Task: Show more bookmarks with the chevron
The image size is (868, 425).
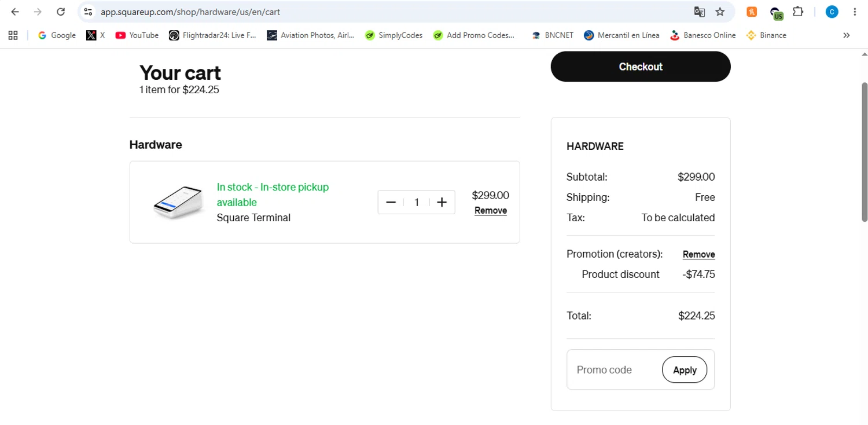Action: [x=847, y=35]
